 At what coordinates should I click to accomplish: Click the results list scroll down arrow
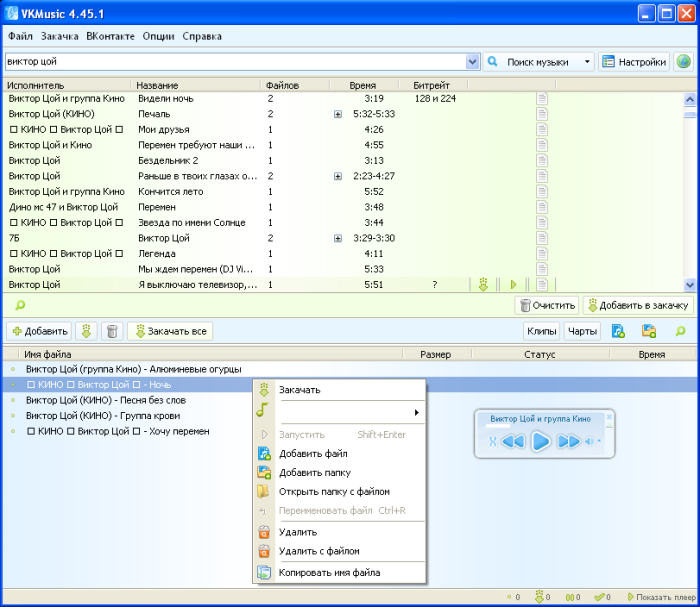click(x=690, y=284)
